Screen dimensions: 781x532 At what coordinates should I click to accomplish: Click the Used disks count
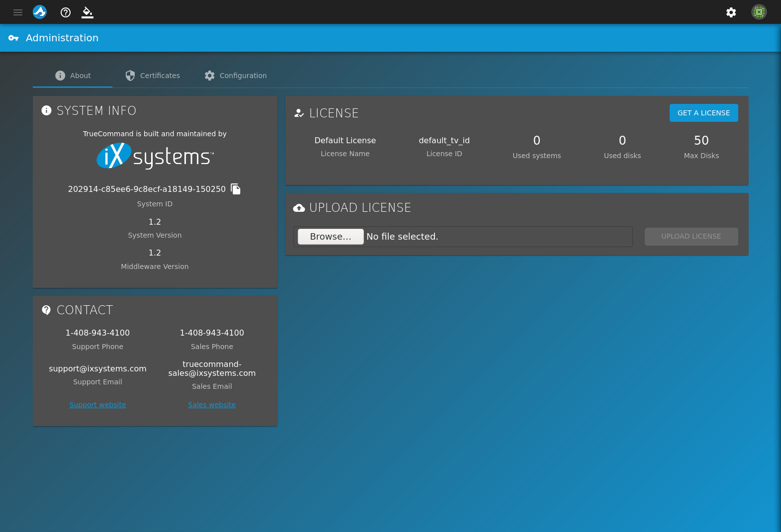pos(622,141)
